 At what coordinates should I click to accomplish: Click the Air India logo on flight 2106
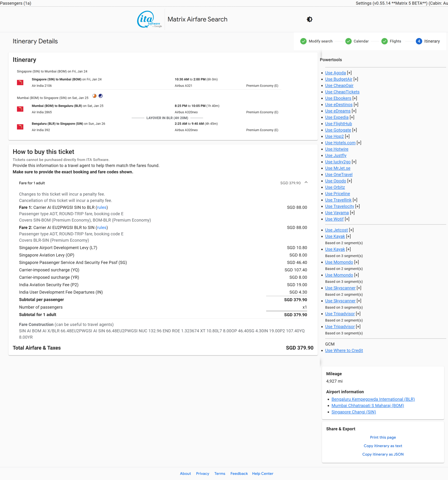[x=20, y=82]
